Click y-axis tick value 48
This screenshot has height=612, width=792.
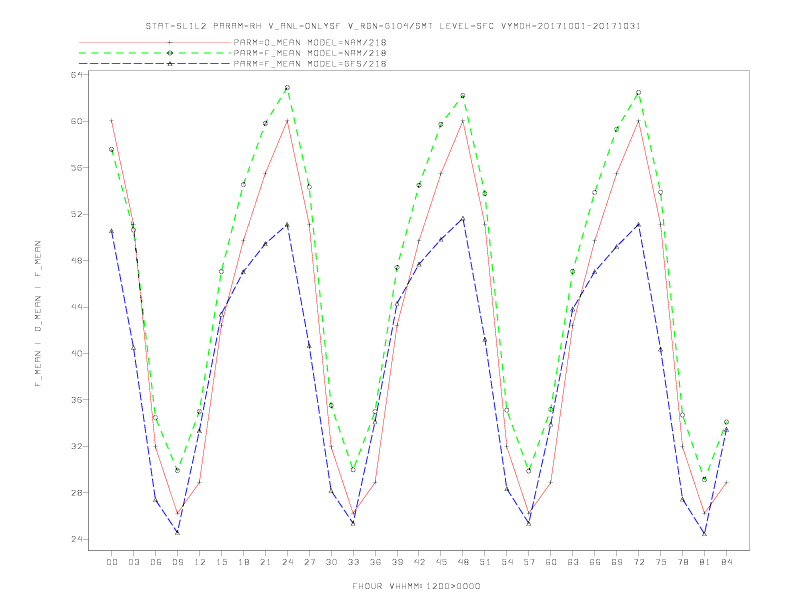point(76,261)
